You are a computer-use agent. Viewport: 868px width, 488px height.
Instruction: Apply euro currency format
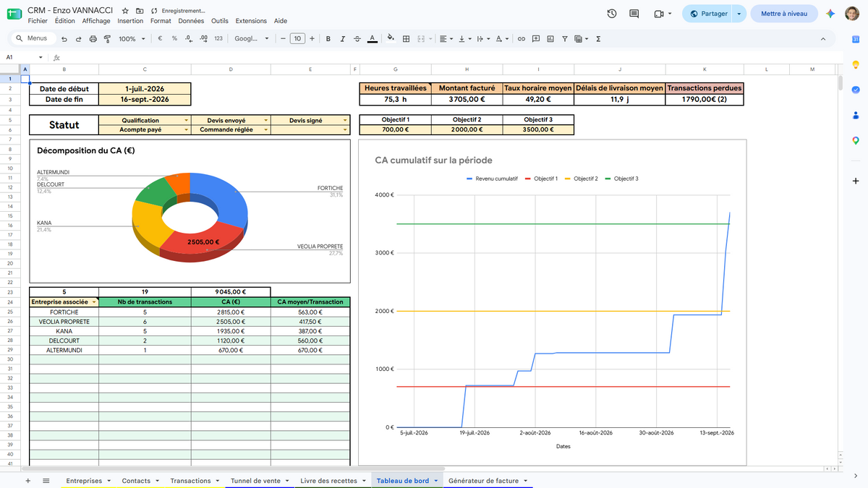(x=161, y=39)
